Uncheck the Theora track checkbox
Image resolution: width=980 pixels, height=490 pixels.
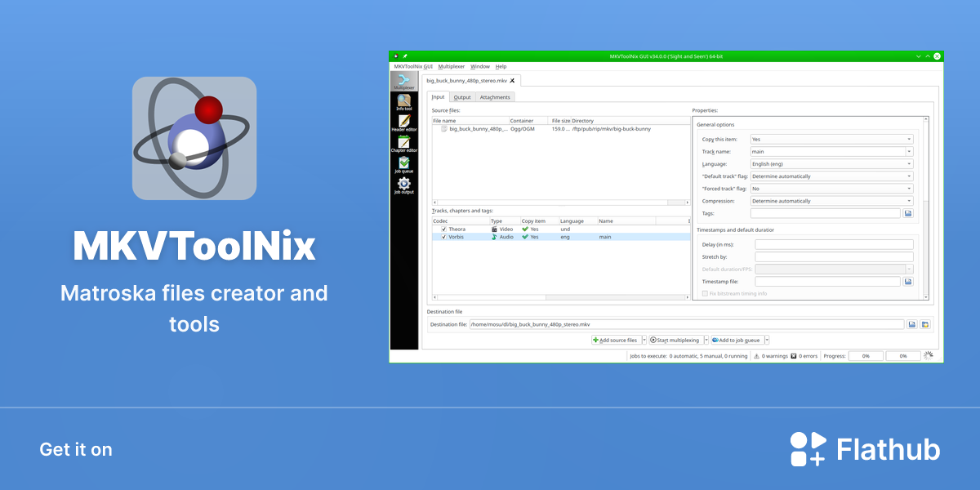pos(444,229)
